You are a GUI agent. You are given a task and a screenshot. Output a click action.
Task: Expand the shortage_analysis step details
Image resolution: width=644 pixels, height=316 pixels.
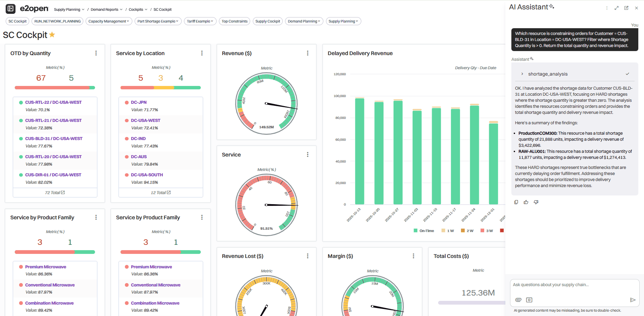point(522,74)
